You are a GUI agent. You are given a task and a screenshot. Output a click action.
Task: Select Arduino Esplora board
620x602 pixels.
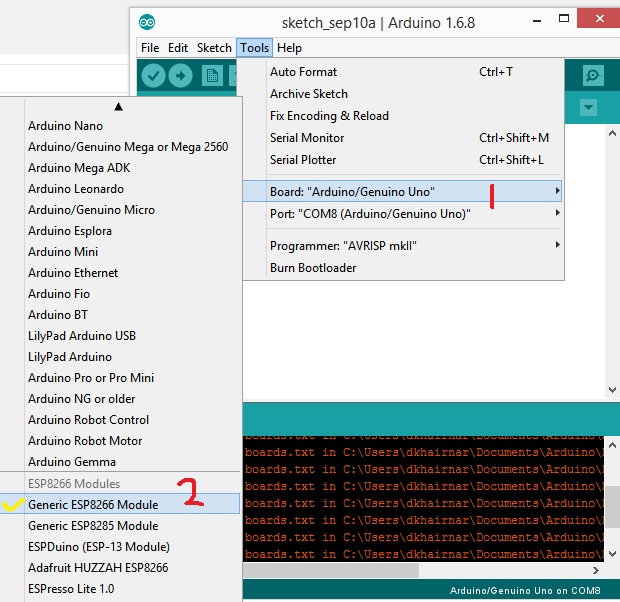point(120,231)
